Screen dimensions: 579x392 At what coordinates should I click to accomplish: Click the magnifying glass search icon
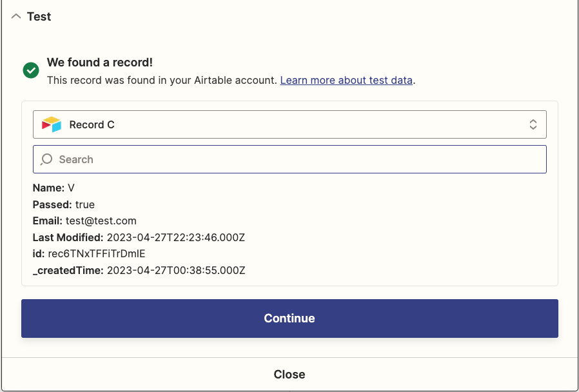[46, 159]
